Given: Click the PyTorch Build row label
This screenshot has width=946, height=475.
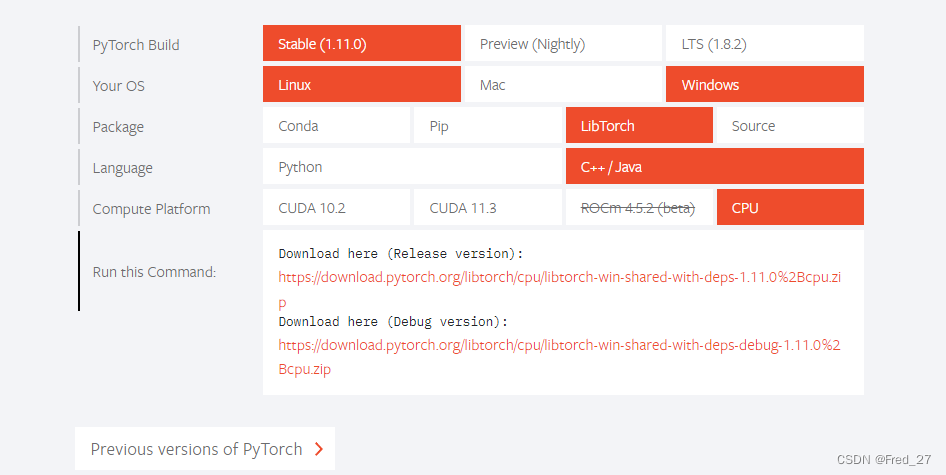Looking at the screenshot, I should pos(136,45).
